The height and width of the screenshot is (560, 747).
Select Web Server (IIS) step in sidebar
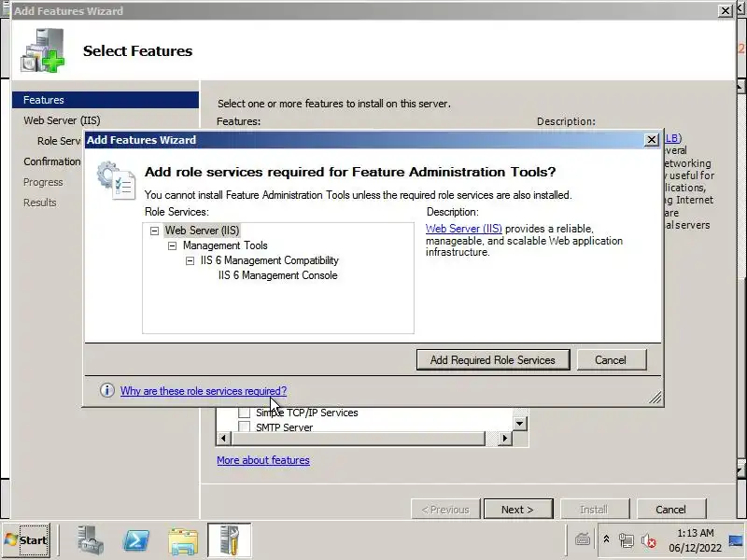click(62, 120)
